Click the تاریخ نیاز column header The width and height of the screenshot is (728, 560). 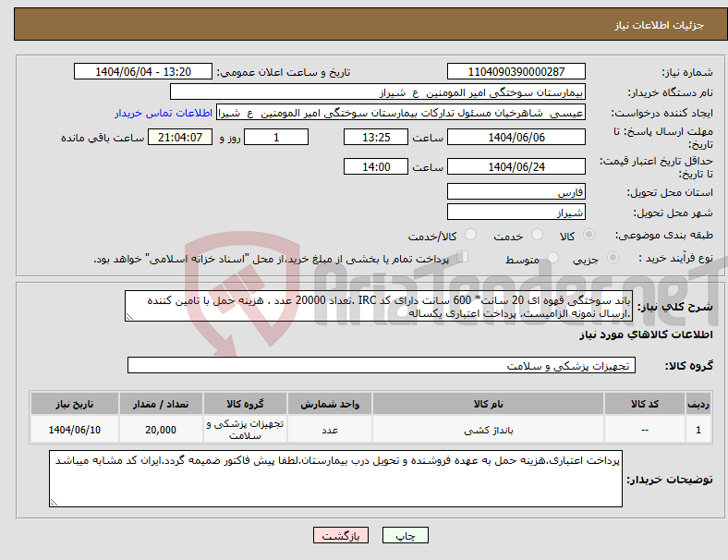tap(75, 404)
